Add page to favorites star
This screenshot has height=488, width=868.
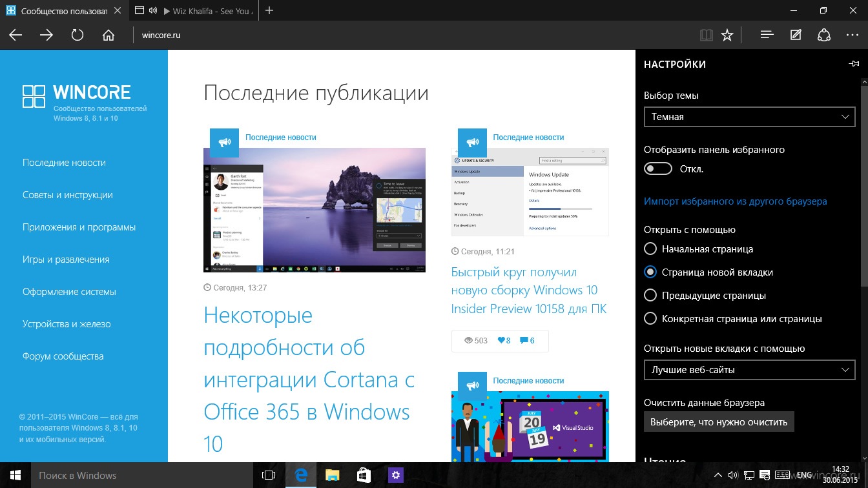(x=727, y=35)
